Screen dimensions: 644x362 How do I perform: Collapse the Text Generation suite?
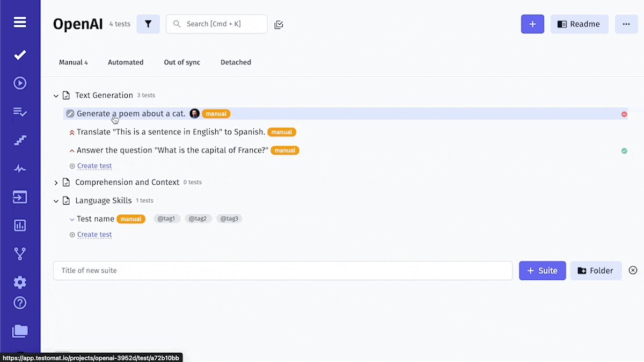tap(56, 96)
